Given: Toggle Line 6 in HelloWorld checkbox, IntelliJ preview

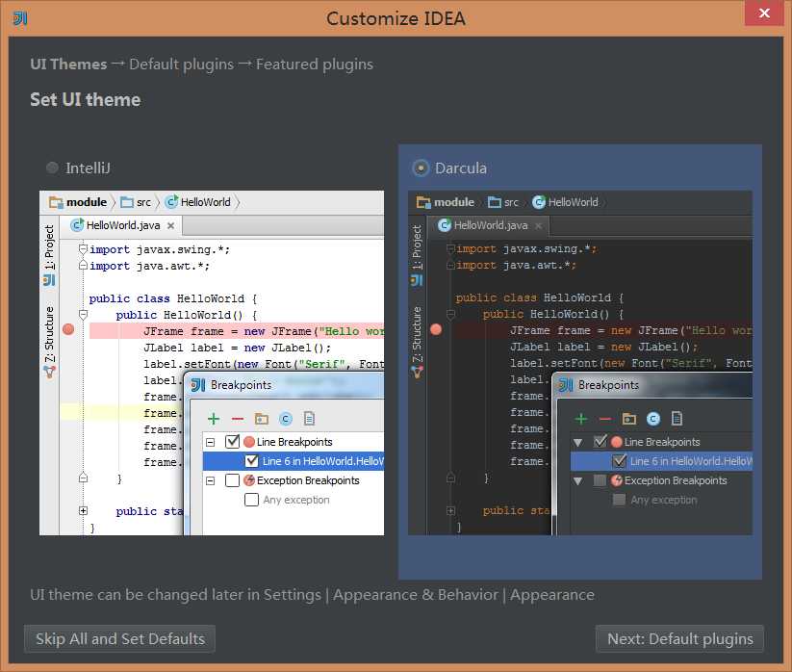Looking at the screenshot, I should click(x=251, y=461).
